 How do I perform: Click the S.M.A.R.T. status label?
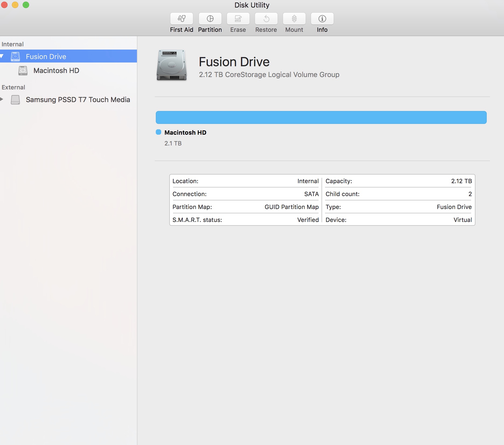(197, 220)
